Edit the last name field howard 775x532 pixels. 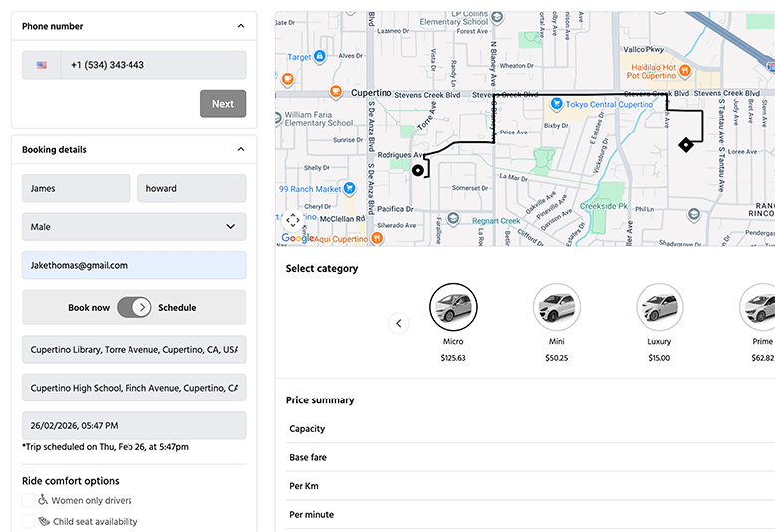click(x=192, y=188)
